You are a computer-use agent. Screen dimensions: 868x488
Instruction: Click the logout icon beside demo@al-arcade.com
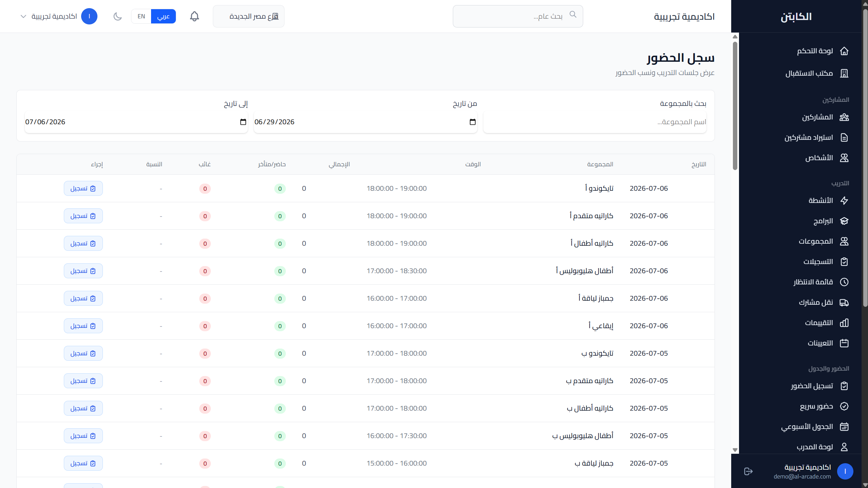[748, 471]
